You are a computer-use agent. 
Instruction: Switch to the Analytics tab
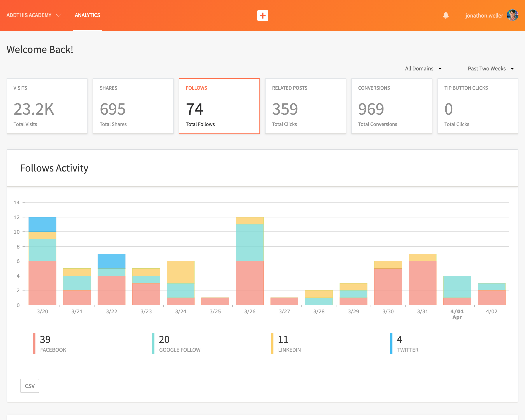pos(87,15)
